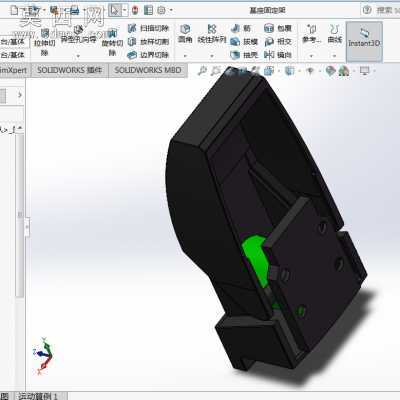Select the 拉伸切除 extruded cut tool

click(45, 43)
